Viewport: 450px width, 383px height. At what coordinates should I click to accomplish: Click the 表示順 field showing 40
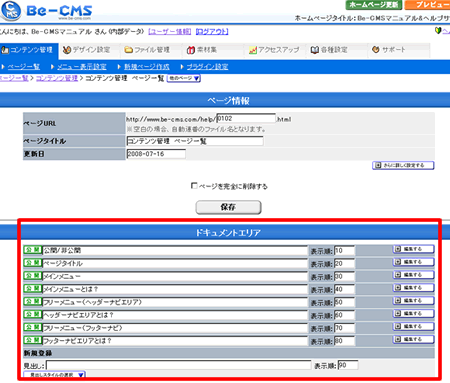point(344,289)
